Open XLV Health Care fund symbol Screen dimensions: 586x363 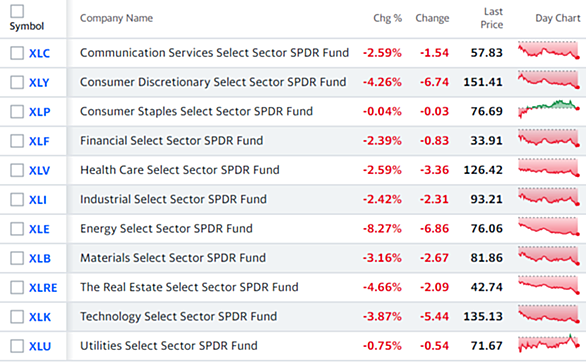click(39, 170)
